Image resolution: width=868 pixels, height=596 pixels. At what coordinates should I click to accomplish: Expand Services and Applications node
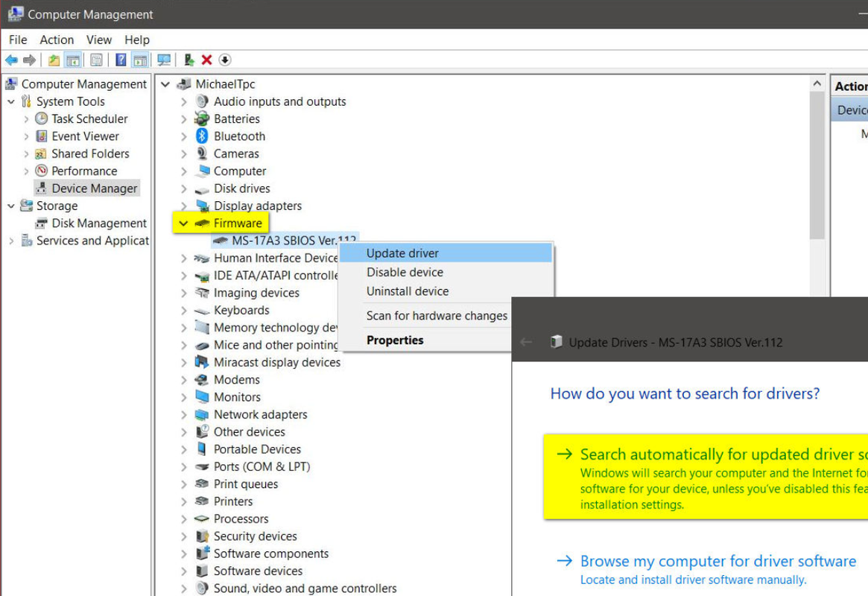(x=11, y=241)
